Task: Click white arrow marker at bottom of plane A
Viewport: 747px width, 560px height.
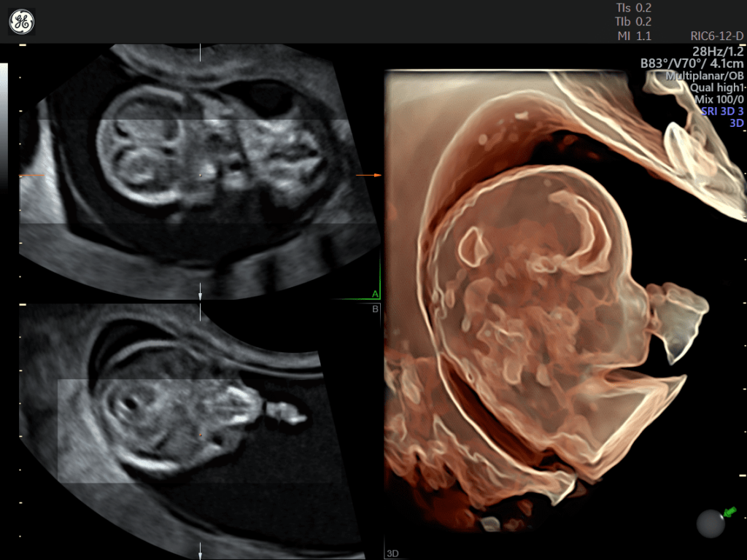Action: point(200,289)
